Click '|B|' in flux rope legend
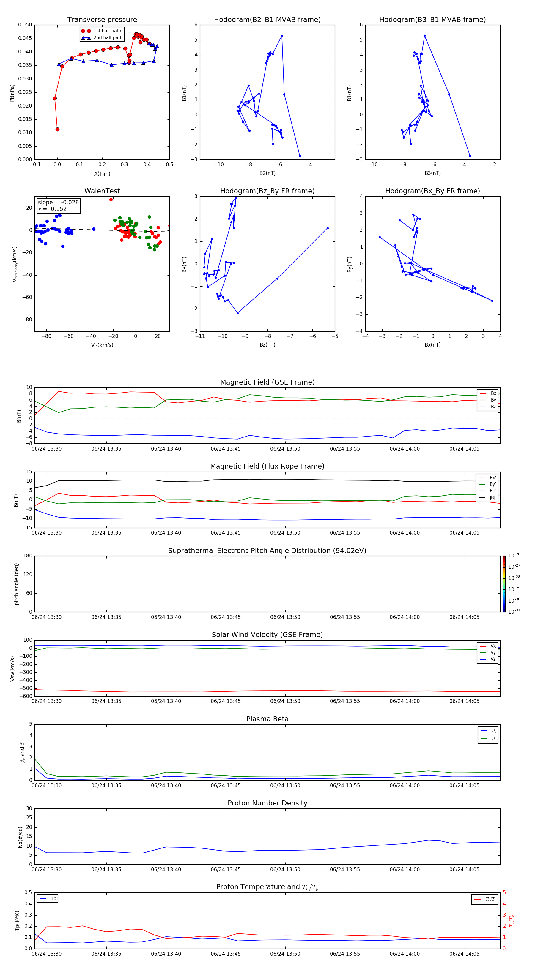This screenshot has height=980, width=535. 487,498
